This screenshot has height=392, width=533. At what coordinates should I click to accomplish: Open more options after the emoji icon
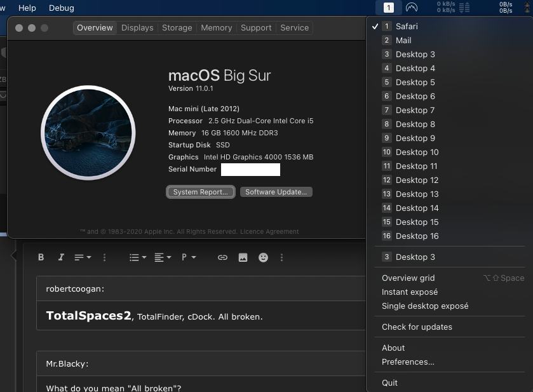pyautogui.click(x=281, y=257)
